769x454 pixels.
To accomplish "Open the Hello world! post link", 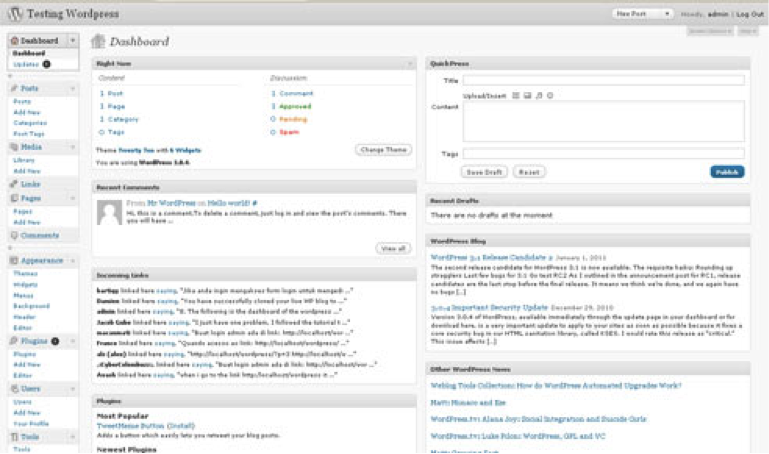I will coord(229,202).
